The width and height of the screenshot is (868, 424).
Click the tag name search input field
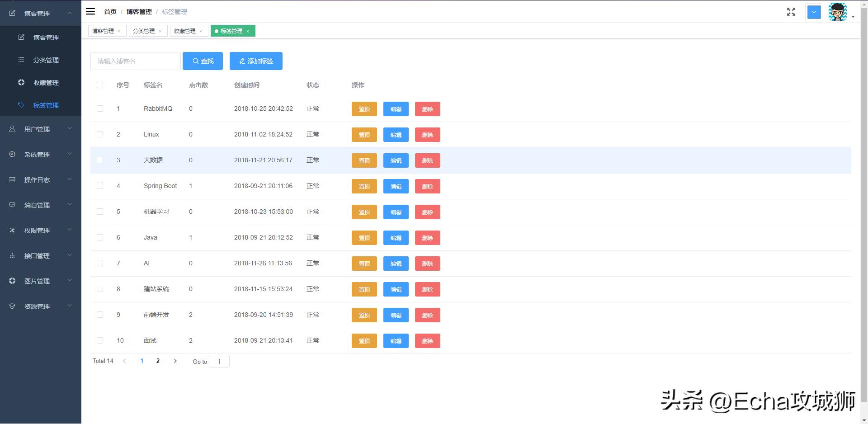[x=135, y=61]
